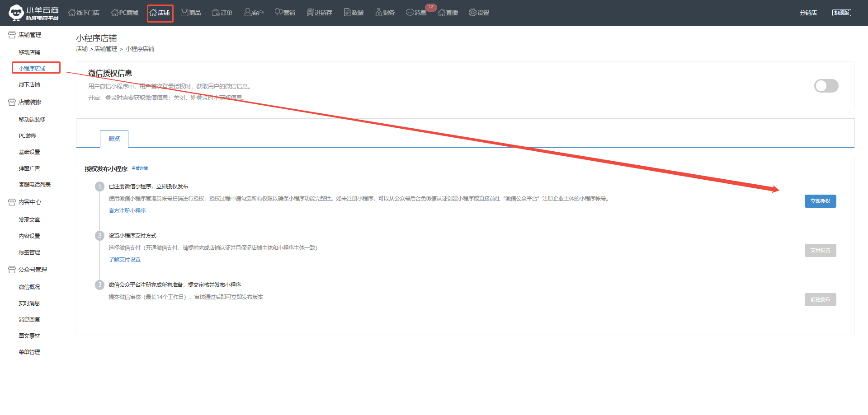
Task: Click 店铺管理 in the breadcrumb
Action: tap(106, 49)
